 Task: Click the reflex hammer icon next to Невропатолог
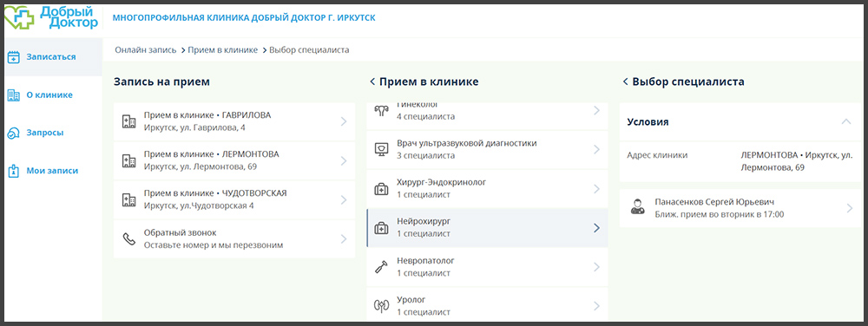[381, 267]
